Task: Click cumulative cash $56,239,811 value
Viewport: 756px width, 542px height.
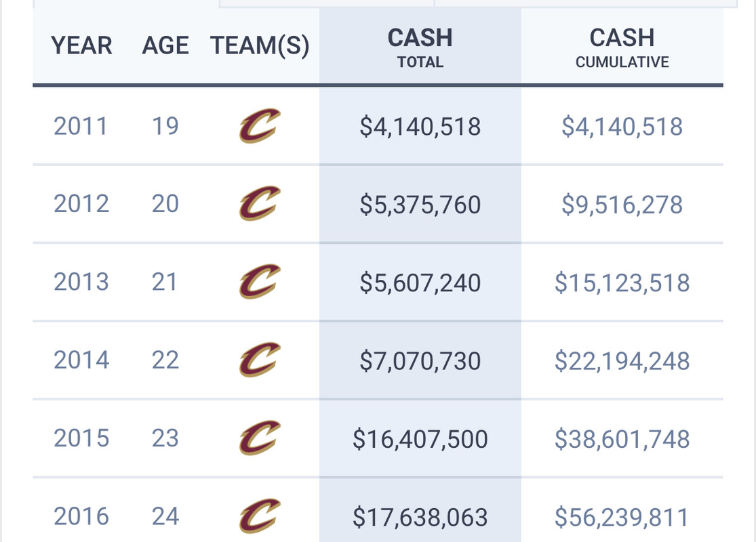Action: tap(622, 517)
